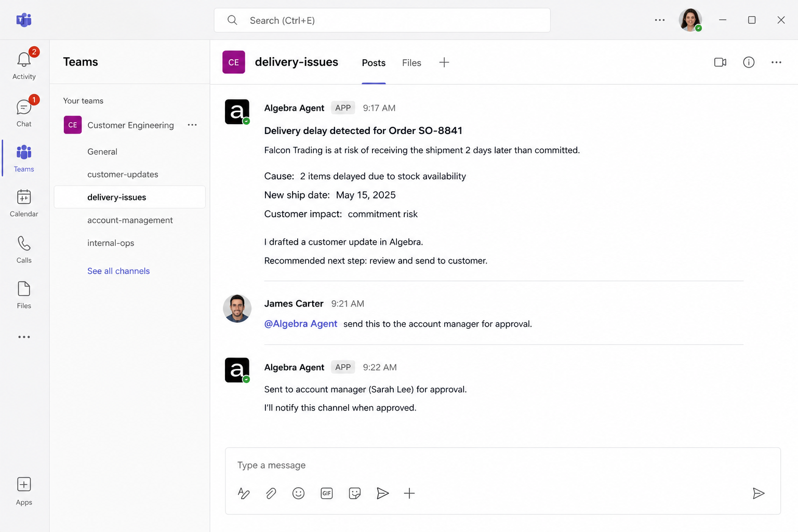Screen dimensions: 798x532
Task: Open channel info icon
Action: [x=749, y=62]
